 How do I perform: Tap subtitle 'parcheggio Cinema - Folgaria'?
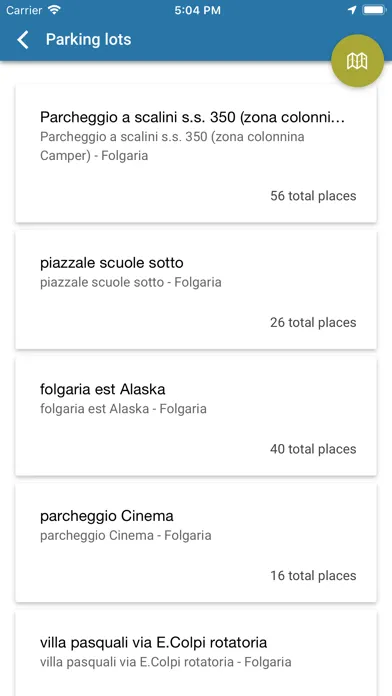[x=126, y=535]
